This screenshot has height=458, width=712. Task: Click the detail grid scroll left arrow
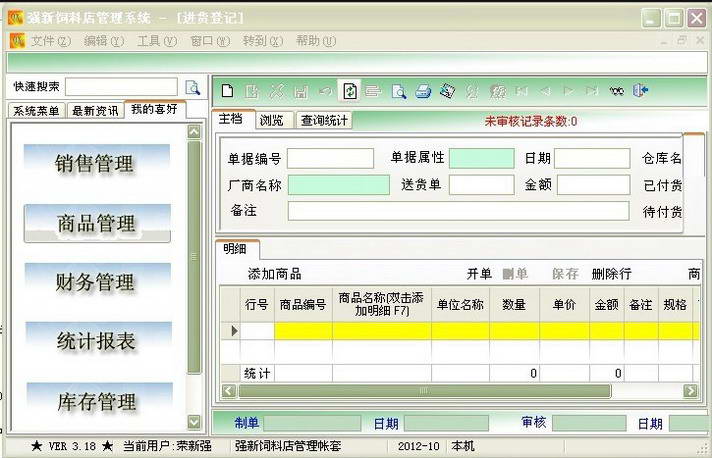[x=229, y=391]
